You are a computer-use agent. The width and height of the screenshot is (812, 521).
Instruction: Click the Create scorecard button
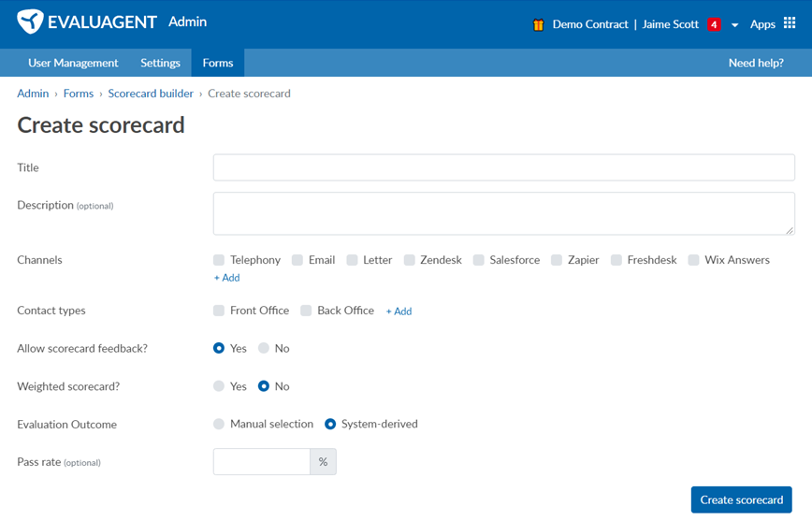click(742, 499)
